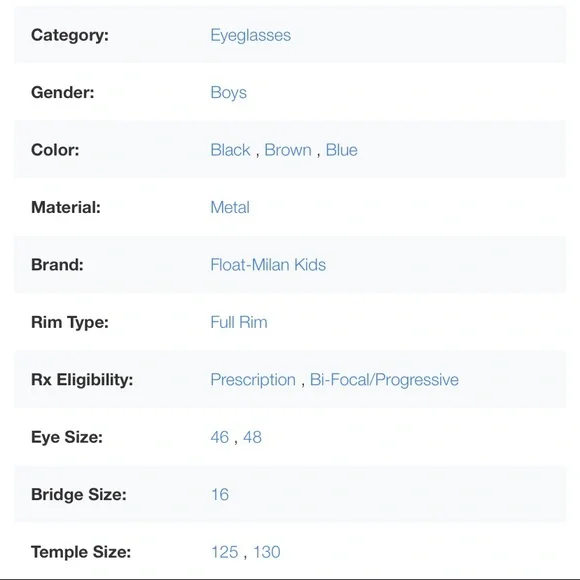Open the Eyeglasses category link

click(x=250, y=36)
